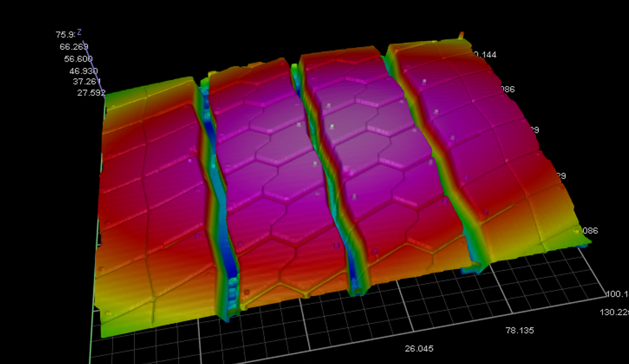
Task: Click the 66.263 Z-axis tick value
Action: point(74,46)
